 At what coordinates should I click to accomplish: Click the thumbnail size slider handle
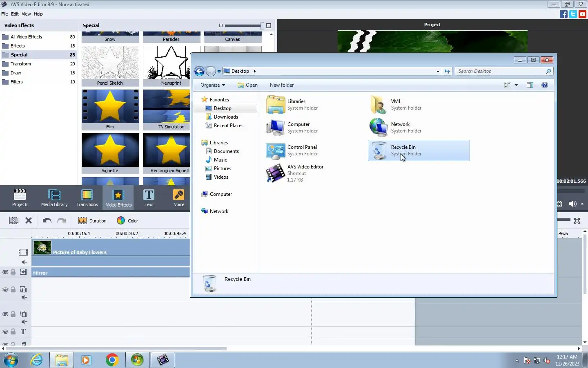pyautogui.click(x=262, y=25)
